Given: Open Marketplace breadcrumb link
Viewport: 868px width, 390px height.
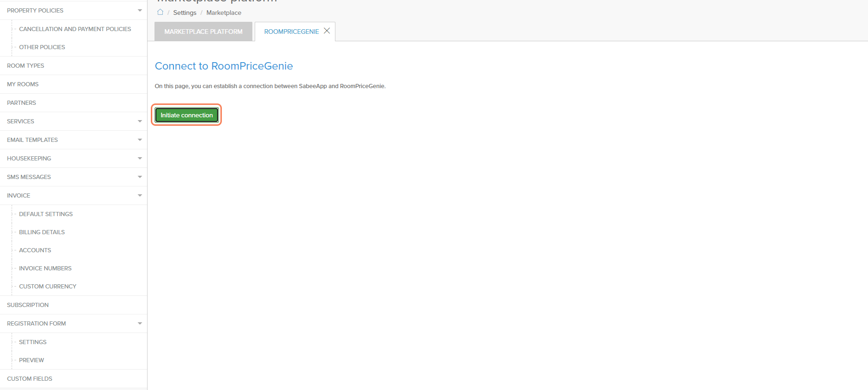Looking at the screenshot, I should [x=224, y=13].
